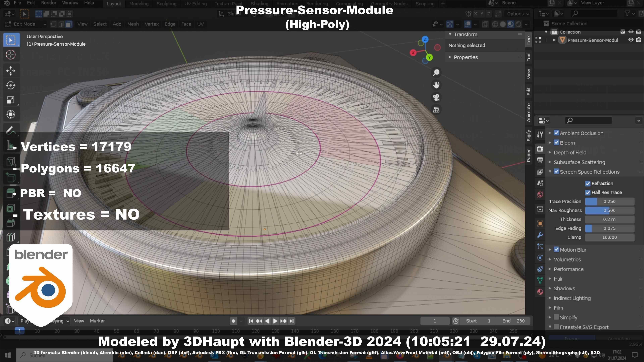This screenshot has width=644, height=362.
Task: Click the Options button
Action: [x=518, y=14]
